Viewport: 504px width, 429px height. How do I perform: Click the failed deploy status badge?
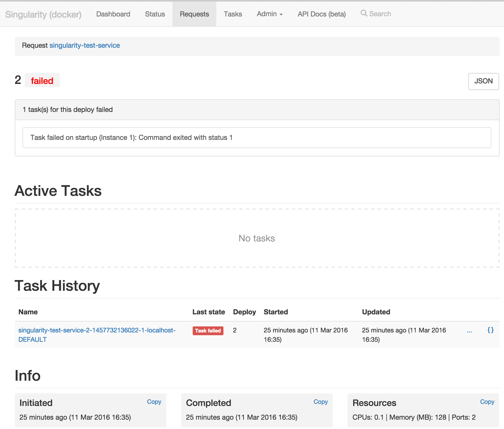42,81
